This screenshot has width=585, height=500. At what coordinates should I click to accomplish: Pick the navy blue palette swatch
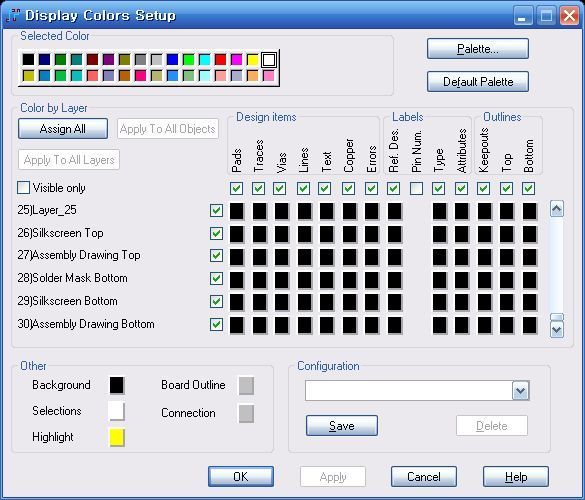(44, 60)
